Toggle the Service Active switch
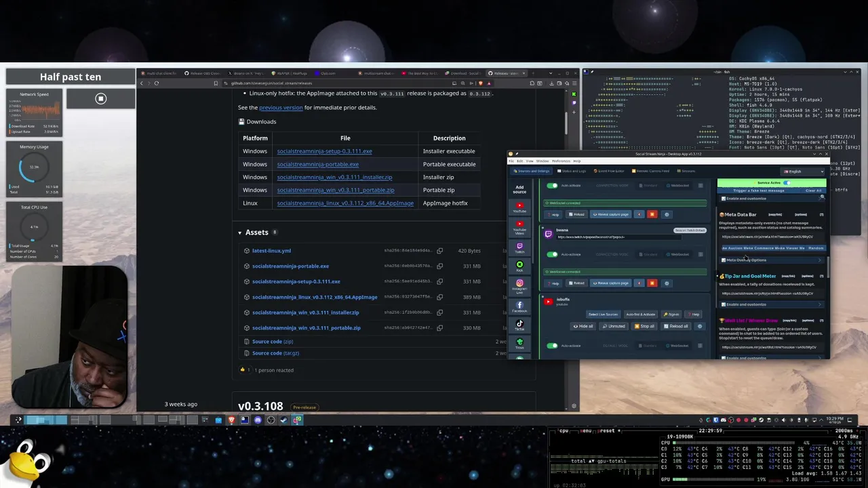 [x=787, y=182]
